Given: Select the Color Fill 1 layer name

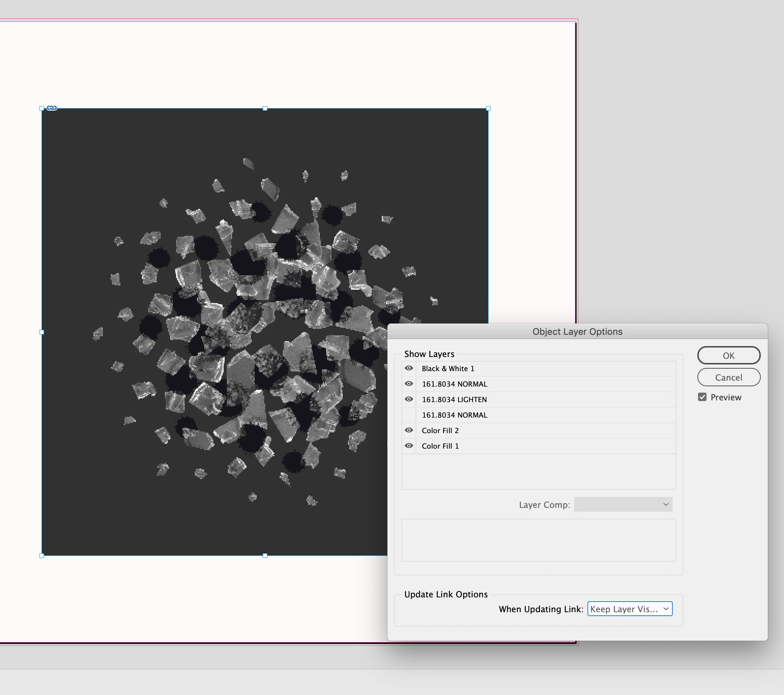Looking at the screenshot, I should [440, 446].
